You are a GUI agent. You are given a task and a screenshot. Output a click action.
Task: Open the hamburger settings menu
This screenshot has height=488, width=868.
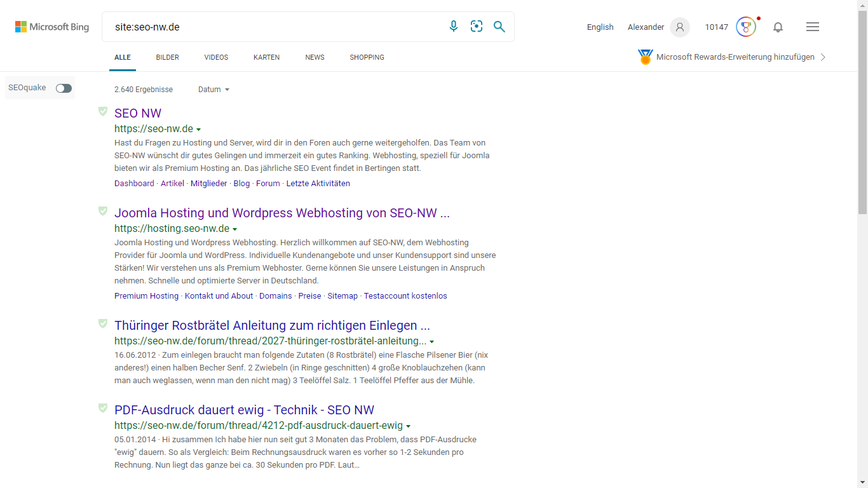812,27
